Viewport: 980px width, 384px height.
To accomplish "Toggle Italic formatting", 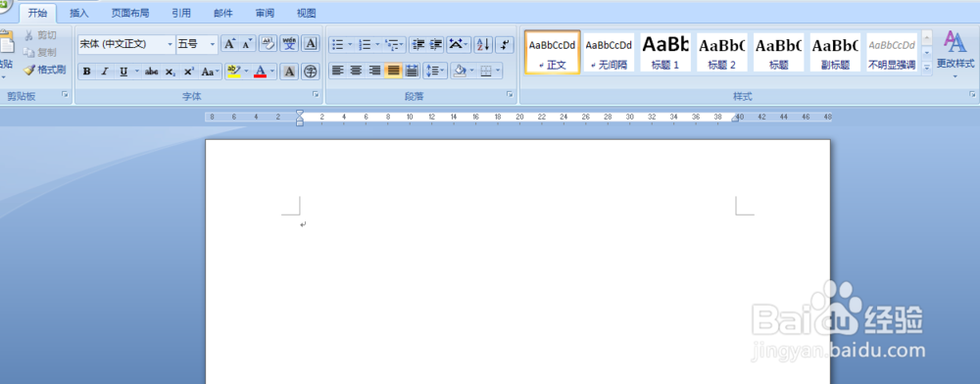I will [x=105, y=72].
